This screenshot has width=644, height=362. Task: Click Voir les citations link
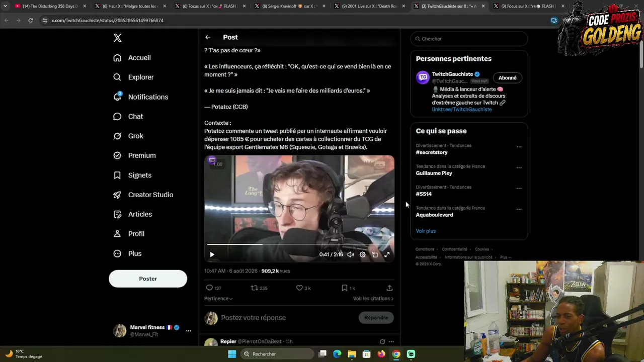373,299
